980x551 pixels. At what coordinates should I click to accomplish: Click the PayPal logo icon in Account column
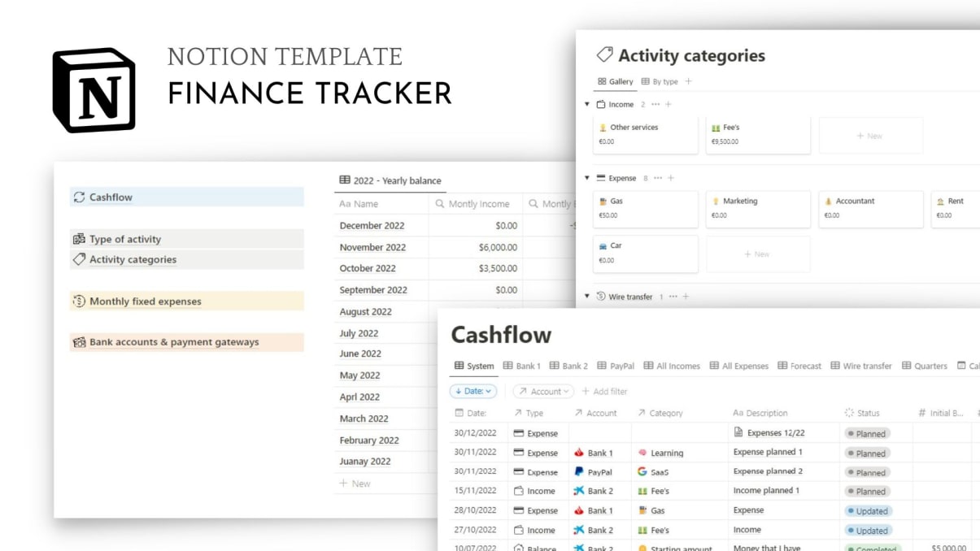pos(579,471)
